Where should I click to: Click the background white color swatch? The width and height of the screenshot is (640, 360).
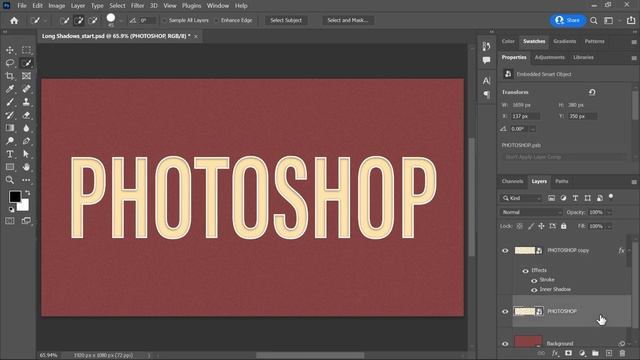click(x=24, y=206)
